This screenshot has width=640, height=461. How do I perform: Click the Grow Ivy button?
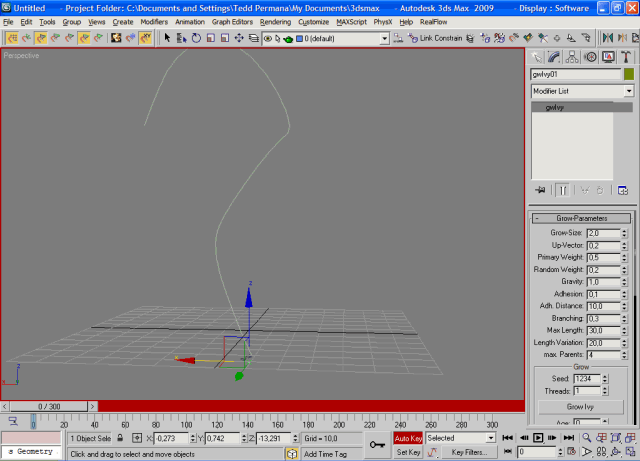click(580, 407)
